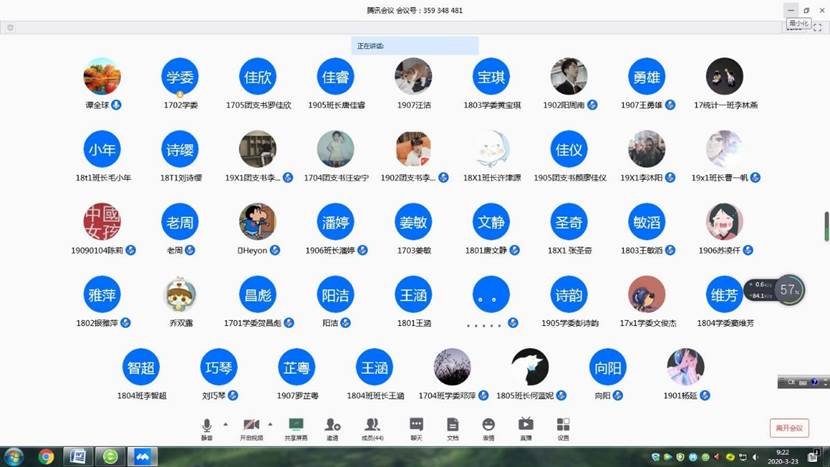Mute the microphone in the meeting toolbar

[207, 426]
